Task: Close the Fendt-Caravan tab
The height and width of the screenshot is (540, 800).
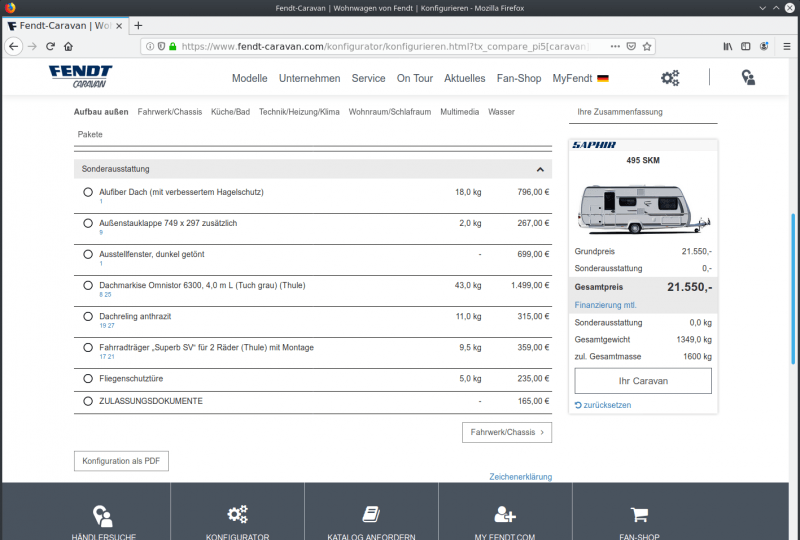Action: coord(119,26)
